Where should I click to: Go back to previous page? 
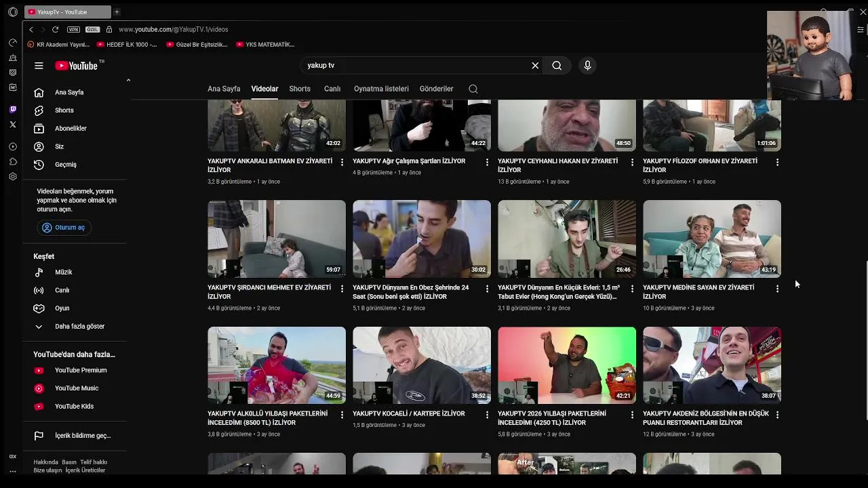pos(31,29)
